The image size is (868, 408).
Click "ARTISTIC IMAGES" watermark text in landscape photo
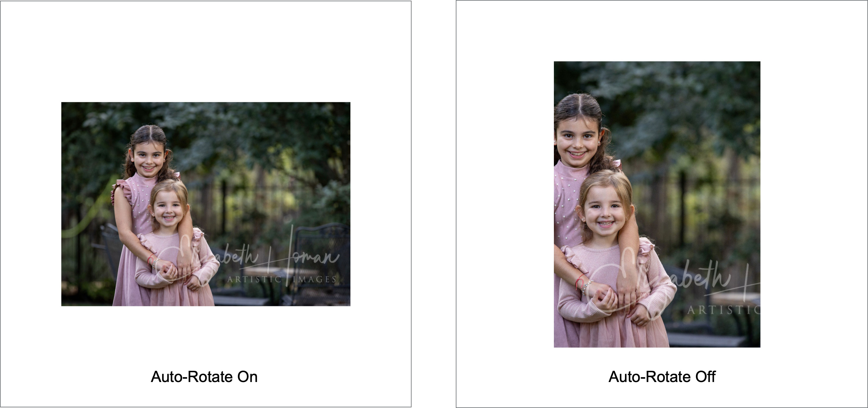tap(282, 279)
